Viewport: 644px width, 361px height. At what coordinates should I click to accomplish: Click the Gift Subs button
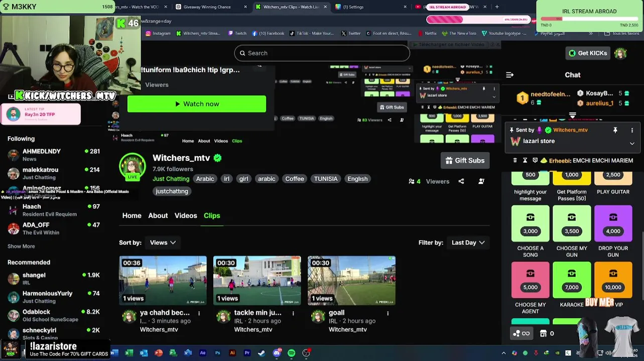tap(465, 160)
